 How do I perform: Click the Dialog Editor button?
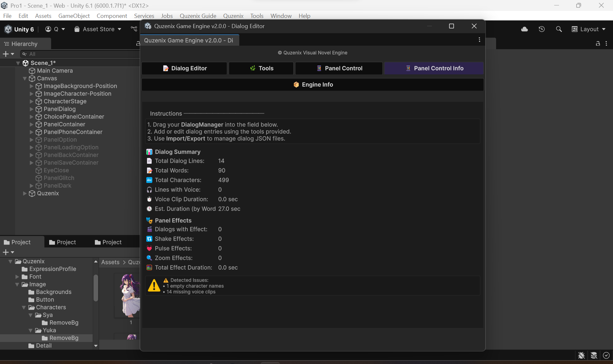click(184, 68)
